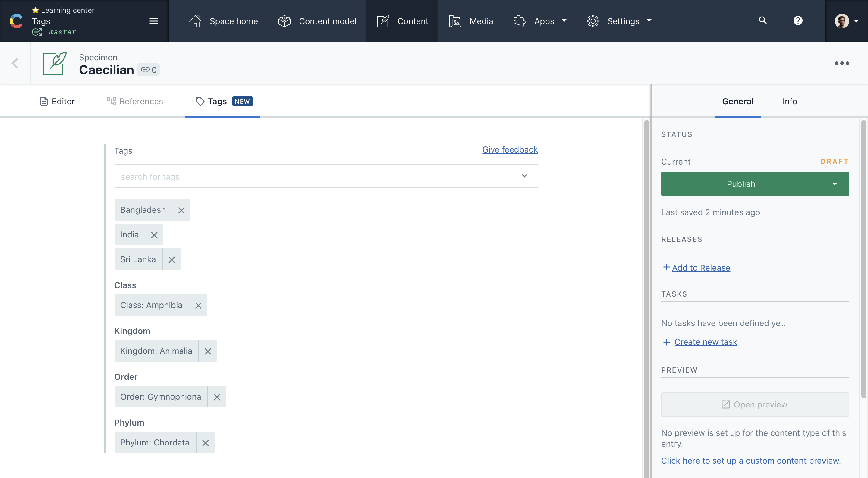Remove the Bangladesh tag
868x478 pixels.
181,210
